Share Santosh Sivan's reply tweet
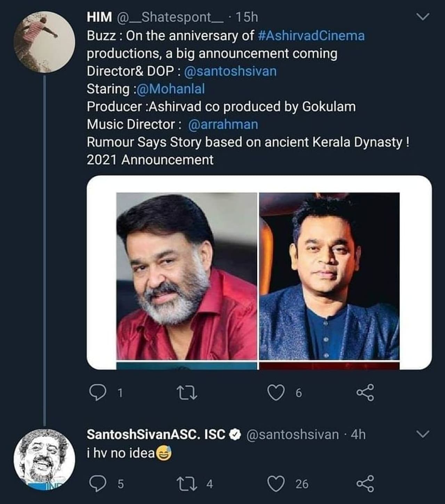Viewport: 445px width, 504px height. coord(365,484)
